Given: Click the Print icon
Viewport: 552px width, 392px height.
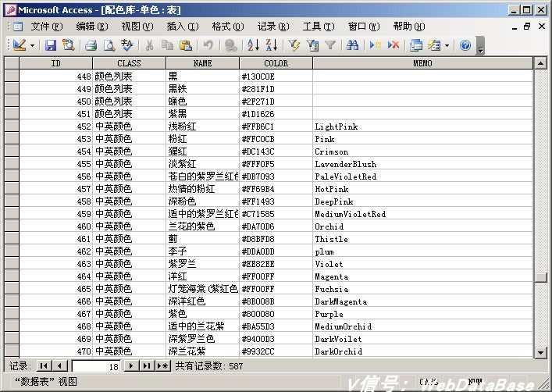Looking at the screenshot, I should pos(91,45).
